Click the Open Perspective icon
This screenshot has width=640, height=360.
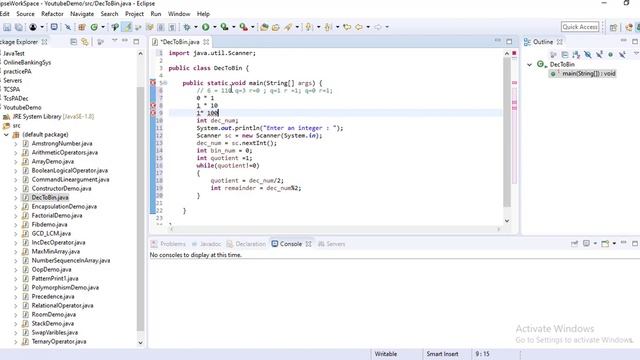[613, 27]
